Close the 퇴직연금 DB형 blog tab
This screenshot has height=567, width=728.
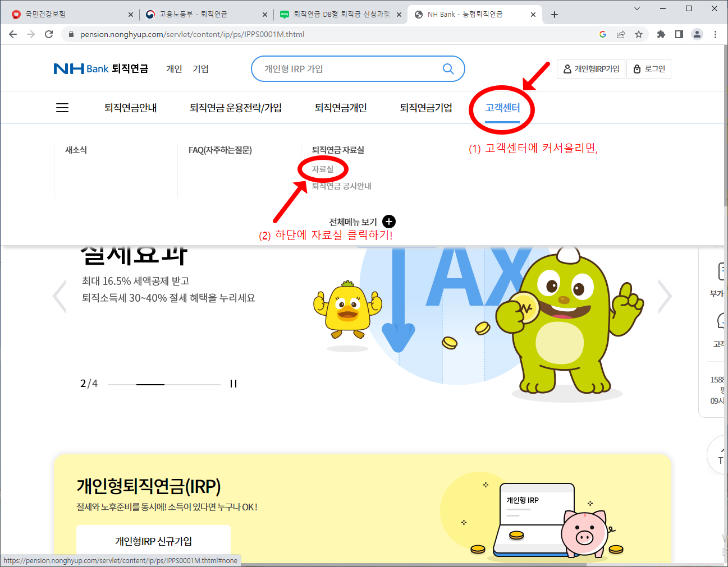(399, 15)
